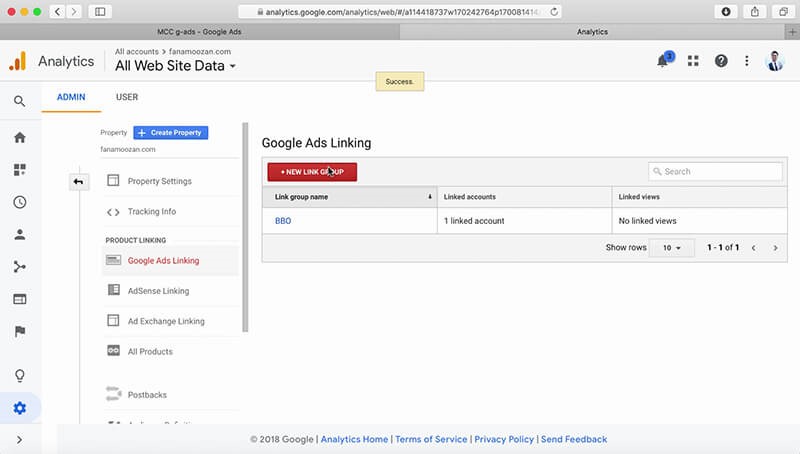This screenshot has height=454, width=800.
Task: Click the Analytics logo
Action: click(x=17, y=61)
